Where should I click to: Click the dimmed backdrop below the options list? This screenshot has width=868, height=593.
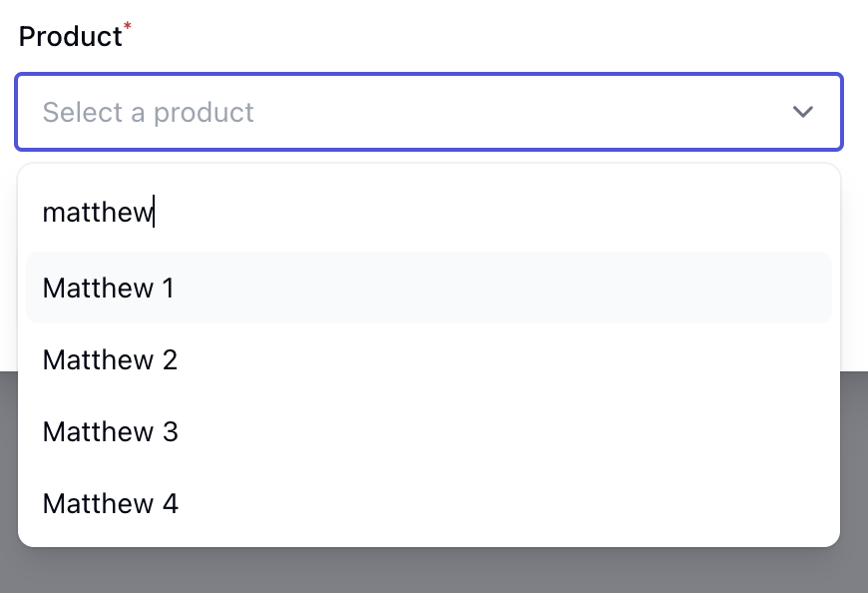click(x=429, y=571)
